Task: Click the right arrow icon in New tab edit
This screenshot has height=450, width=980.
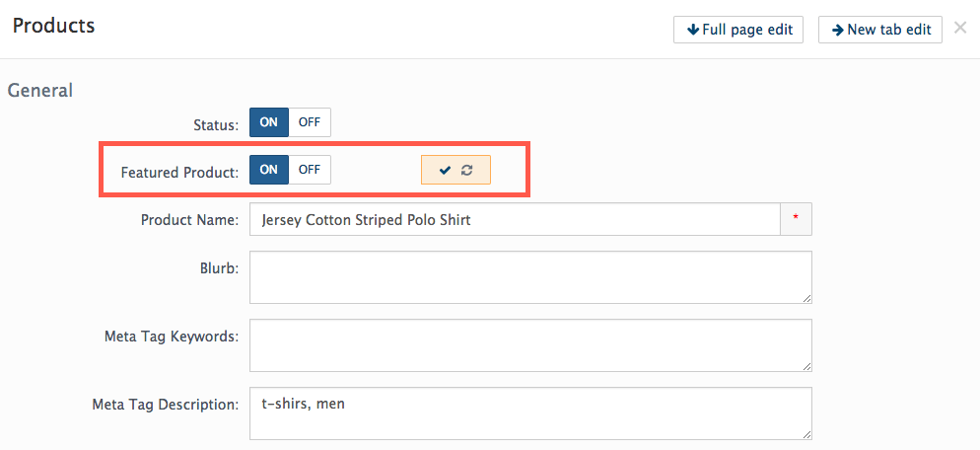Action: coord(838,30)
